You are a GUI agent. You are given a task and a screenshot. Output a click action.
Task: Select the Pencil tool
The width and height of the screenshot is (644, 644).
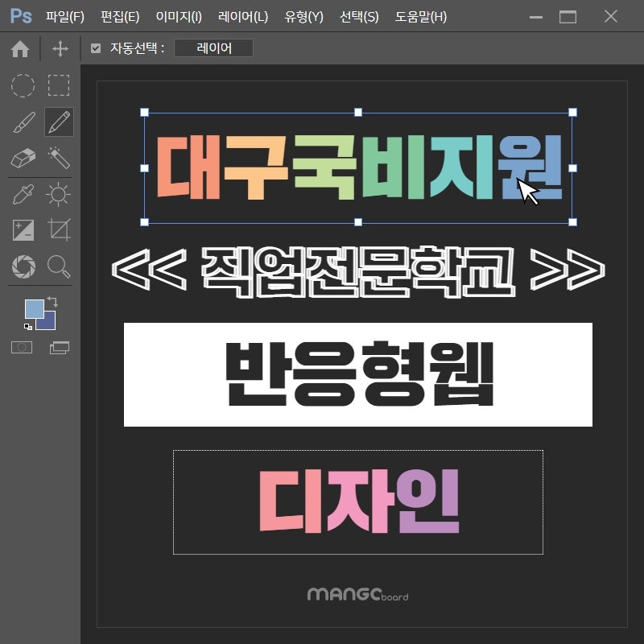[x=59, y=122]
